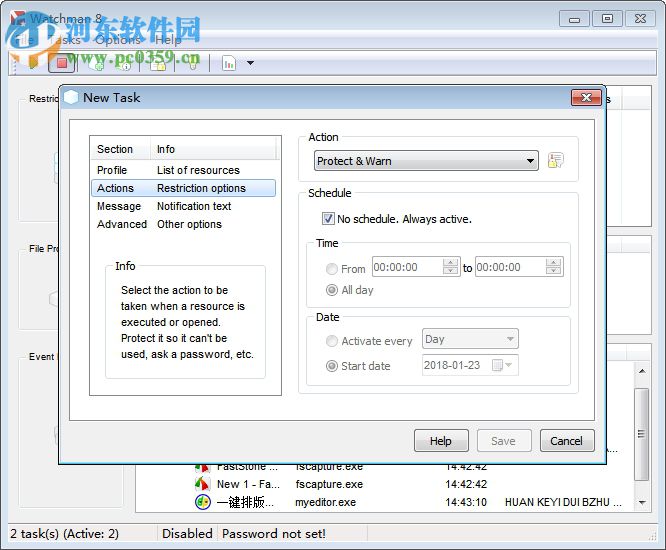666x550 pixels.
Task: Click the red stop monitoring toolbar icon
Action: point(62,63)
